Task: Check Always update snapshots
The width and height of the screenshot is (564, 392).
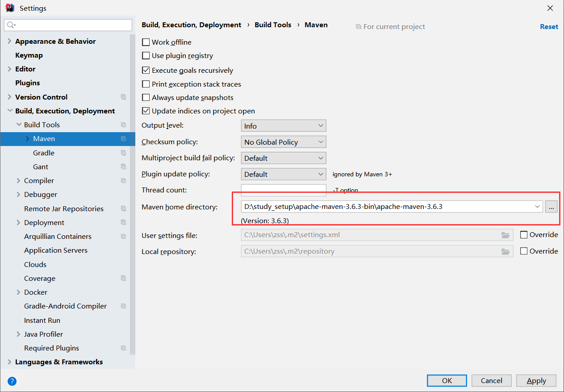Action: 146,97
